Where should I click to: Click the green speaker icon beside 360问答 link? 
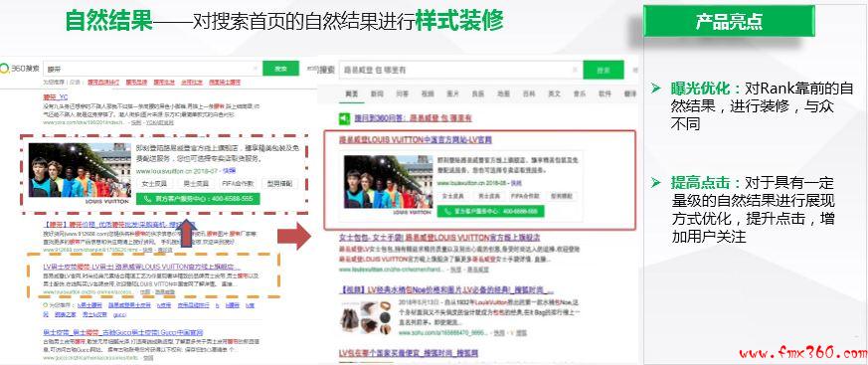click(344, 118)
